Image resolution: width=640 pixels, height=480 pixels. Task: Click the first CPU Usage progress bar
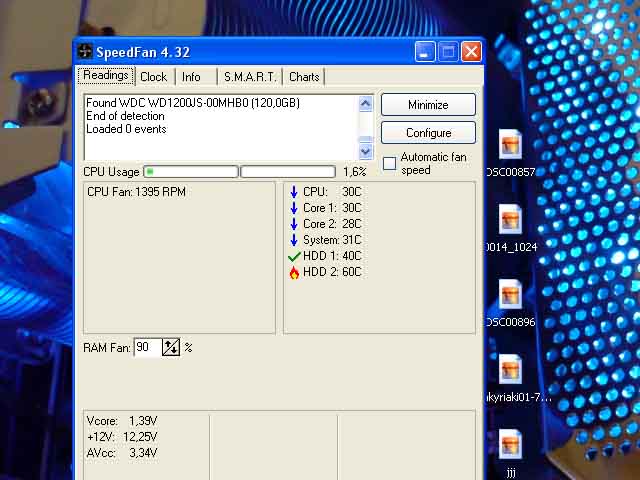(x=191, y=172)
